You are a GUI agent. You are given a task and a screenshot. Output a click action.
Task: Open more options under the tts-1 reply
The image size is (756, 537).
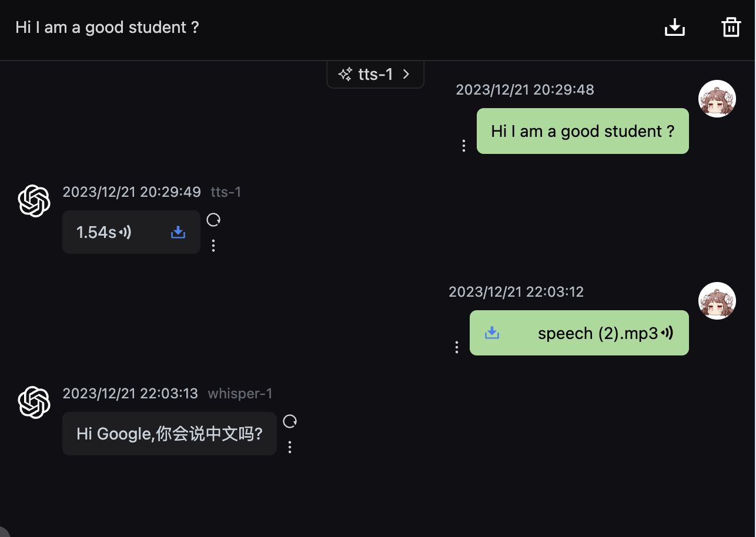[x=213, y=246]
